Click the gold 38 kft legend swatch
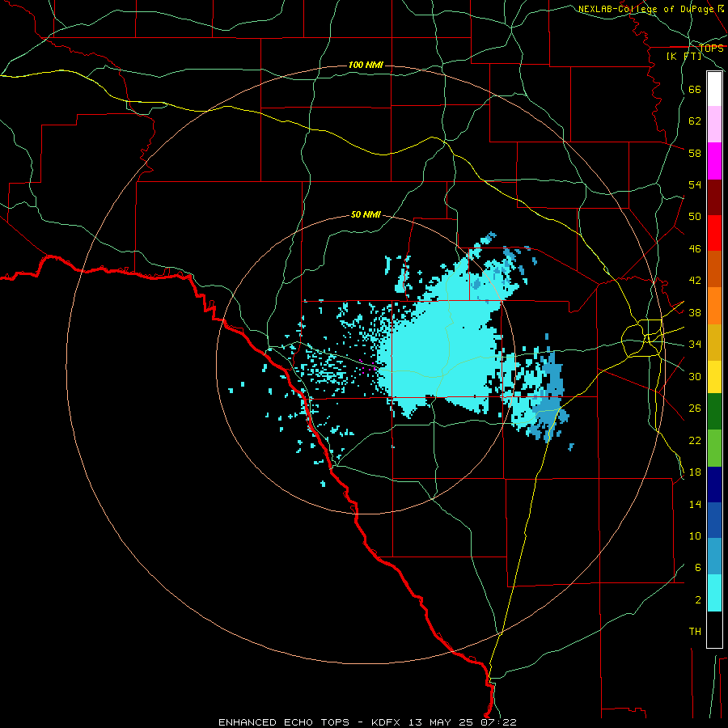 tap(714, 342)
